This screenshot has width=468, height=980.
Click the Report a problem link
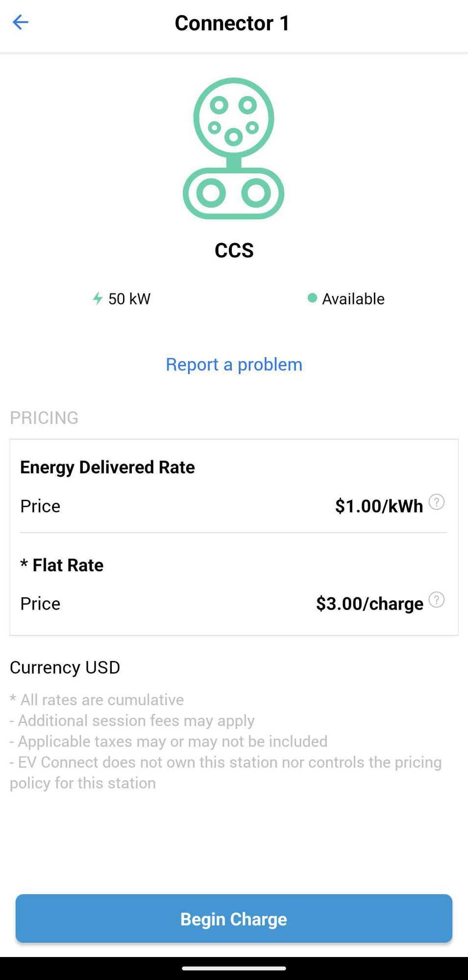234,365
